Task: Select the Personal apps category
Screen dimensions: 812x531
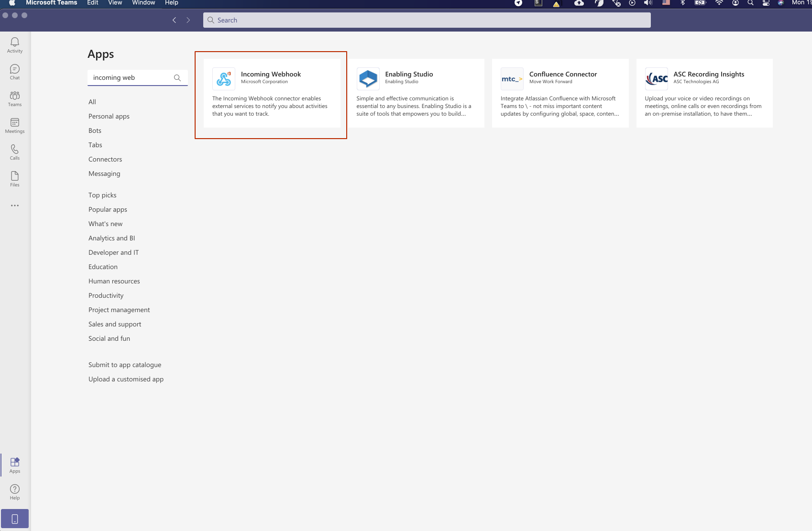Action: pyautogui.click(x=109, y=116)
